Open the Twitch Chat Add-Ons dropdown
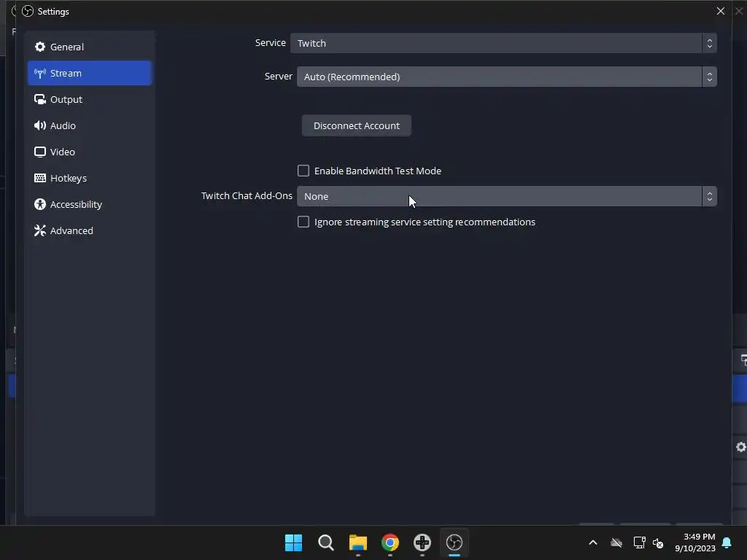The height and width of the screenshot is (560, 747). pos(506,196)
